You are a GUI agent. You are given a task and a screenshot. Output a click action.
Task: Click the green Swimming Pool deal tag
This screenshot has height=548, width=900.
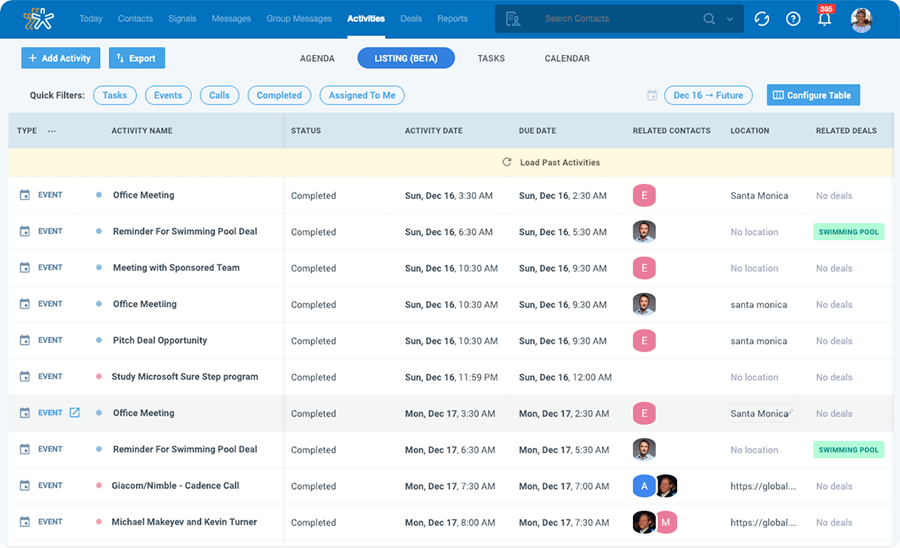[x=848, y=232]
